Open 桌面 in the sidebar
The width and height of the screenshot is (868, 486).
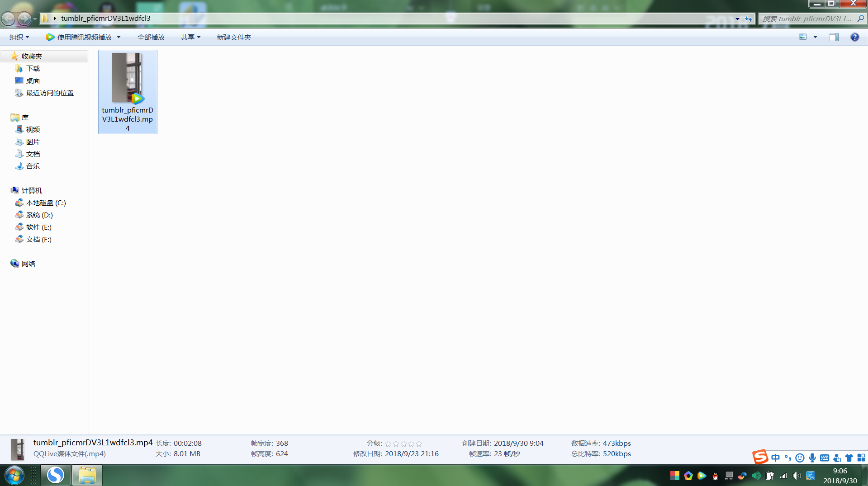coord(33,80)
